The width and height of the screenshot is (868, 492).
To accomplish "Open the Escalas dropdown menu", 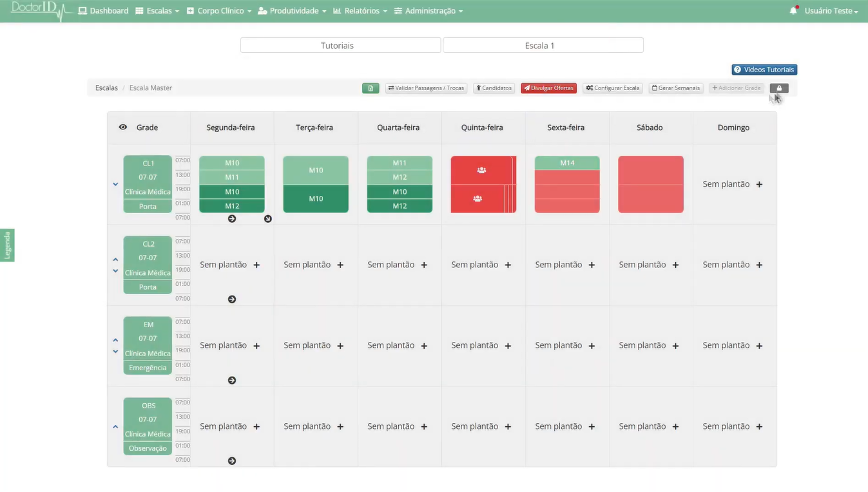I will (157, 11).
